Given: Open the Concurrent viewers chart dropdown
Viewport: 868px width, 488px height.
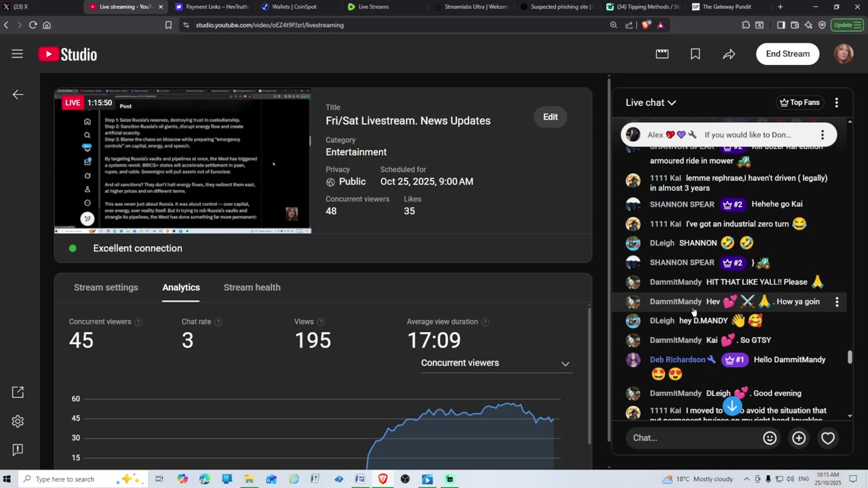Looking at the screenshot, I should [496, 363].
